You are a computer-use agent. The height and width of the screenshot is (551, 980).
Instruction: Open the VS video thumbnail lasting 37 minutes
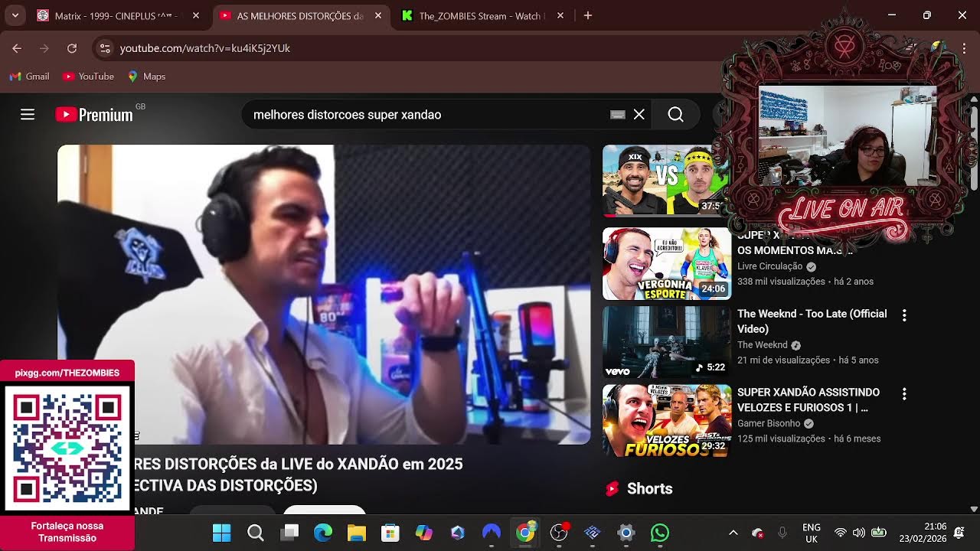[x=666, y=181]
